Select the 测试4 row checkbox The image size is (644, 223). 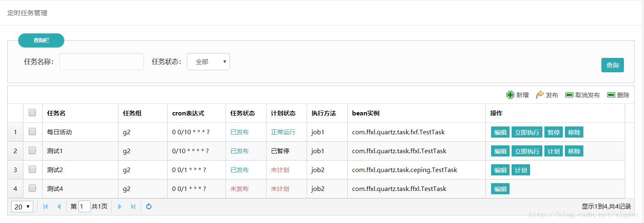click(32, 188)
